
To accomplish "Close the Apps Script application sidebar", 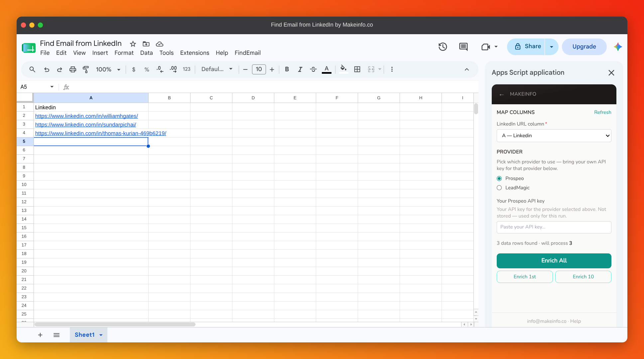I will pyautogui.click(x=611, y=73).
